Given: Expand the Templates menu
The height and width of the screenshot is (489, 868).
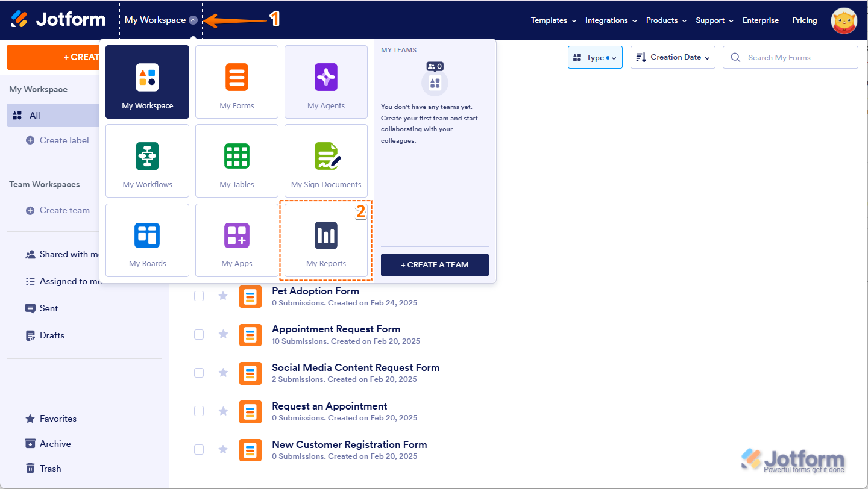Looking at the screenshot, I should [553, 20].
